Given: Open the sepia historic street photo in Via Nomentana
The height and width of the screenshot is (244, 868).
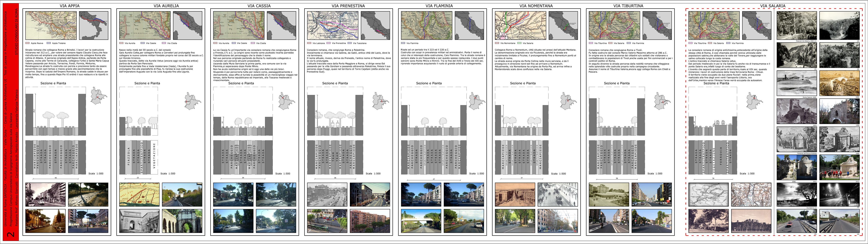Looking at the screenshot, I should [515, 194].
